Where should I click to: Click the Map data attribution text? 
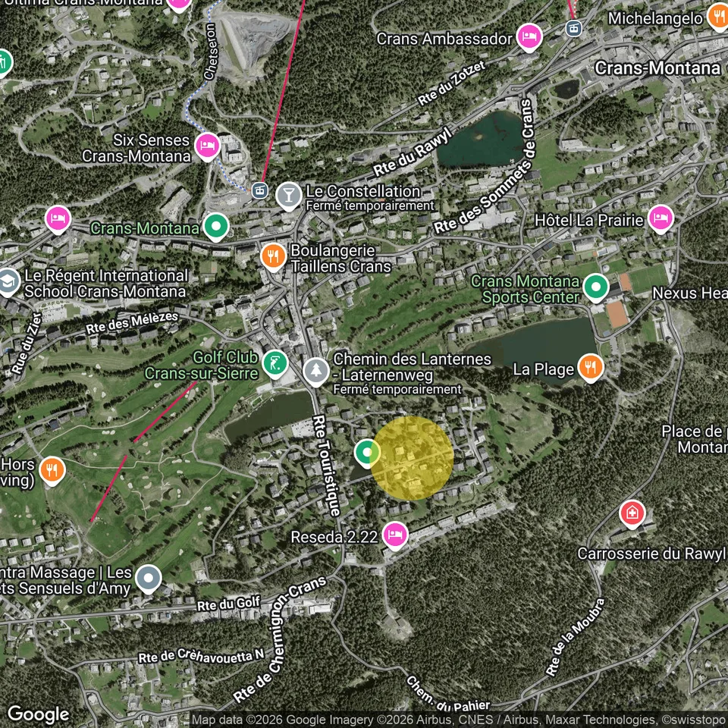[460, 720]
